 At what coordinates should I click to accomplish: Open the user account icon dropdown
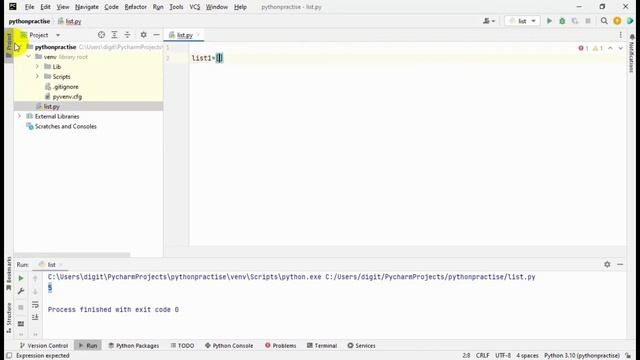click(489, 21)
